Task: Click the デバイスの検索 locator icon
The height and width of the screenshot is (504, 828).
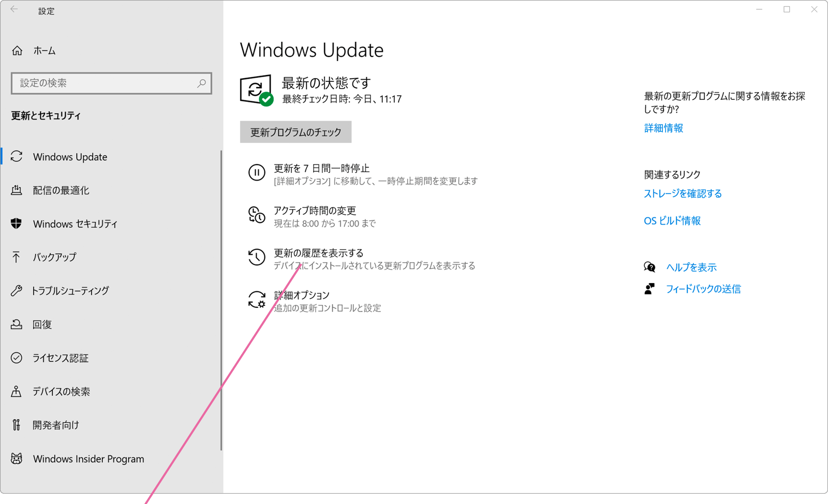Action: 17,391
